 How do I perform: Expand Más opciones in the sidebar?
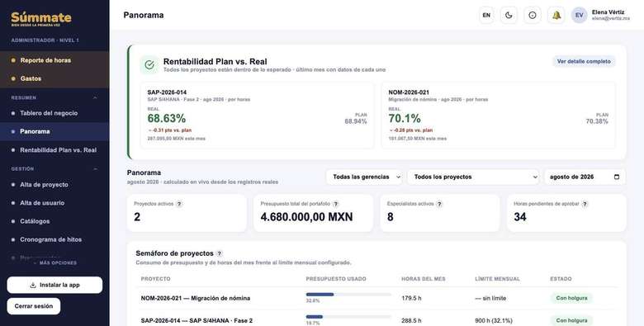pos(55,262)
